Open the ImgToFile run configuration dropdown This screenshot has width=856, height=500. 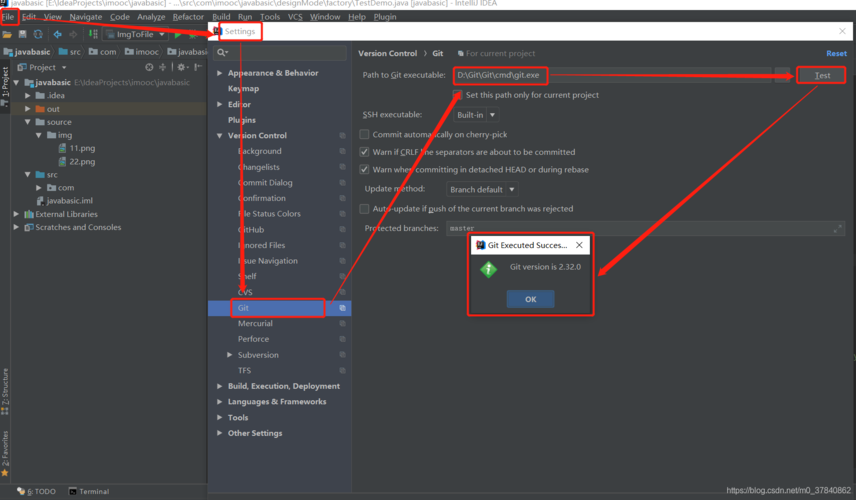tap(136, 34)
